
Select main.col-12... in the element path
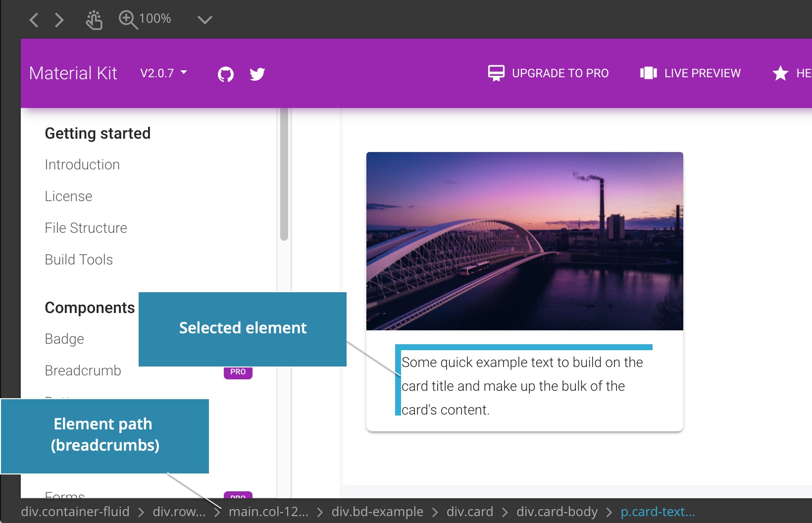point(268,512)
